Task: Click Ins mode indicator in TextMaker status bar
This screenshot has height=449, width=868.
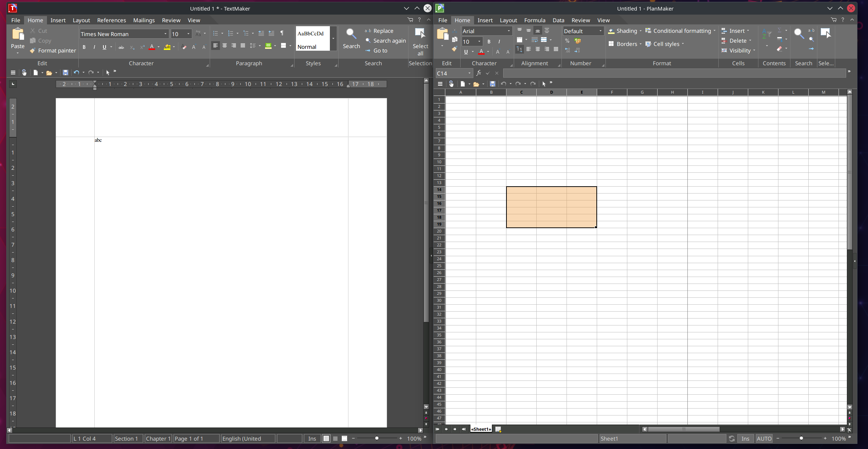Action: 312,439
